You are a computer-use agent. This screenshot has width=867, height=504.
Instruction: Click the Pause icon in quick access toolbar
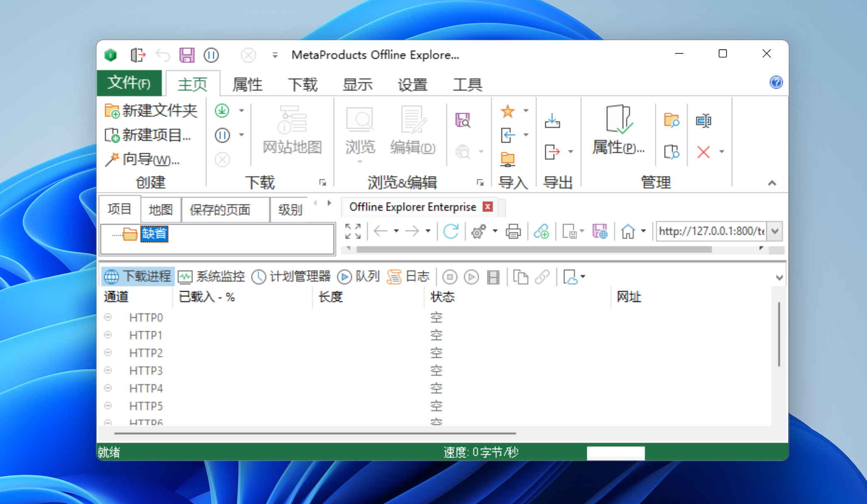[x=211, y=55]
